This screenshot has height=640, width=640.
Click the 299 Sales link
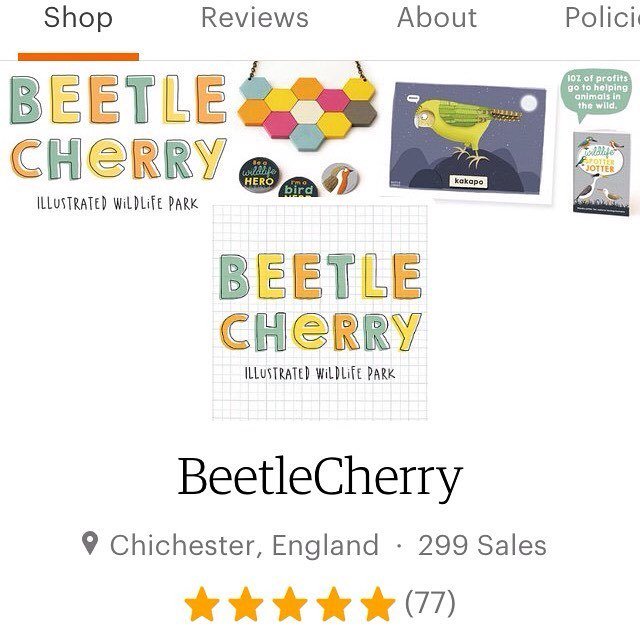pyautogui.click(x=482, y=545)
